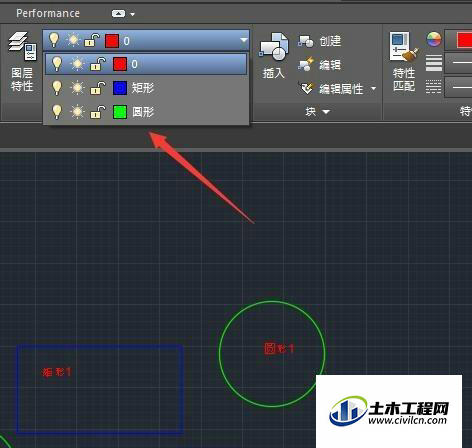Click the color wheel icon in properties panel
This screenshot has width=472, height=448.
pos(434,39)
